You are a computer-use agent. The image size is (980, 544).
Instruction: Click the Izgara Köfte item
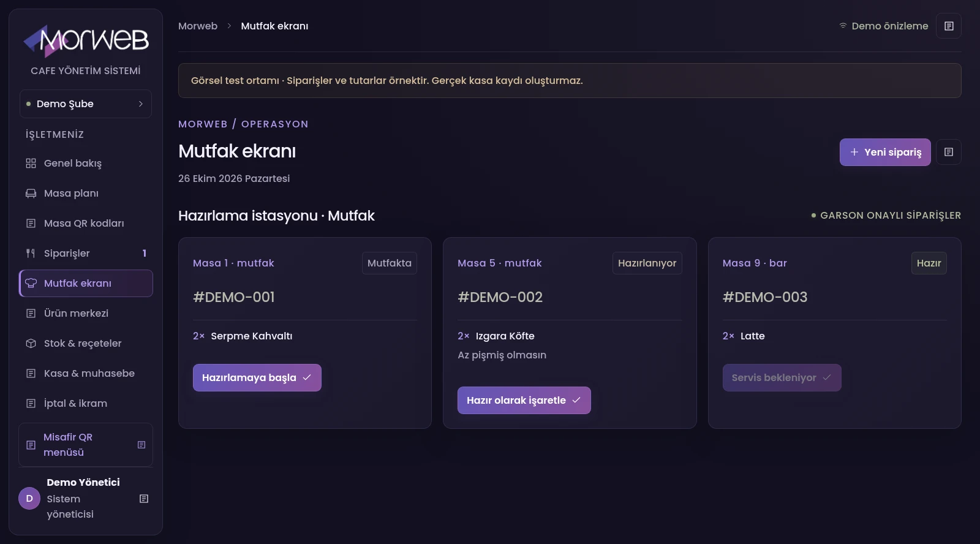click(x=505, y=336)
